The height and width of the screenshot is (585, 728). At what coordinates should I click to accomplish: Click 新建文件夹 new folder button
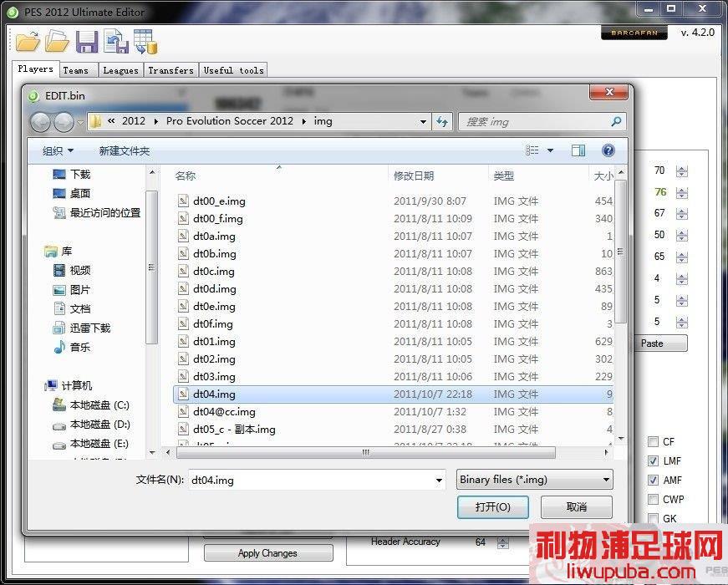point(125,151)
